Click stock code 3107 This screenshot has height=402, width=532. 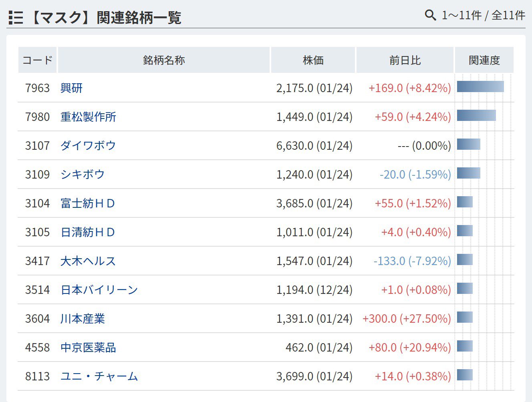[x=37, y=146]
